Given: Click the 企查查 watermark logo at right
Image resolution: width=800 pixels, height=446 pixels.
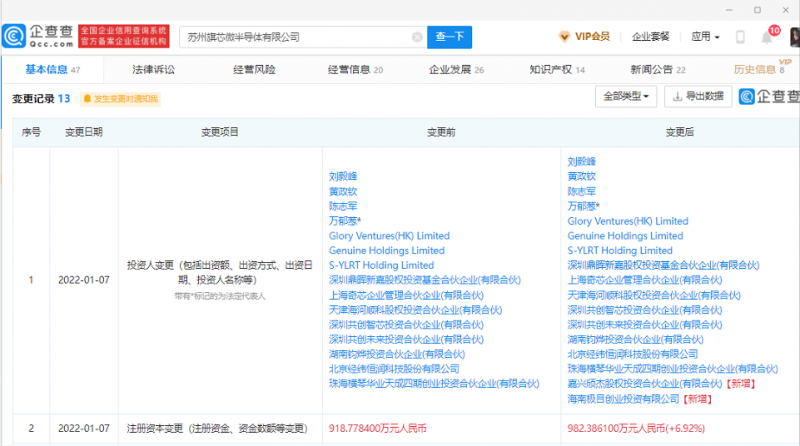Looking at the screenshot, I should click(x=770, y=97).
